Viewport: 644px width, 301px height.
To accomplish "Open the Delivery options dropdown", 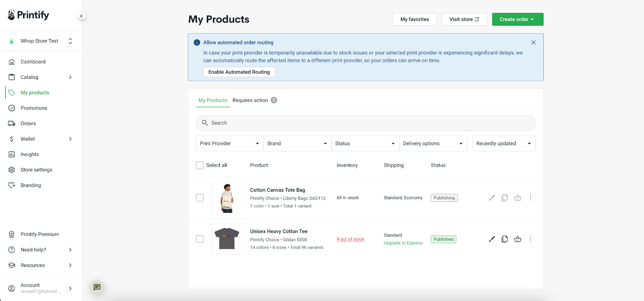I will [x=433, y=143].
